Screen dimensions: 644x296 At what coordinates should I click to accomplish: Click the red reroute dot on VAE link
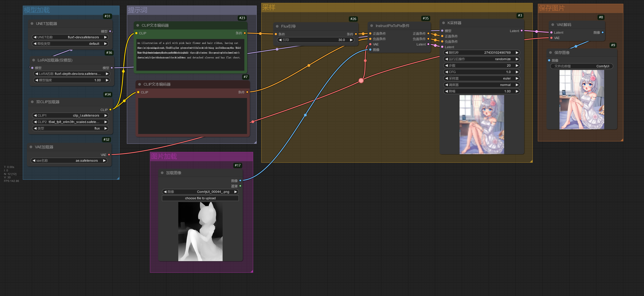361,81
